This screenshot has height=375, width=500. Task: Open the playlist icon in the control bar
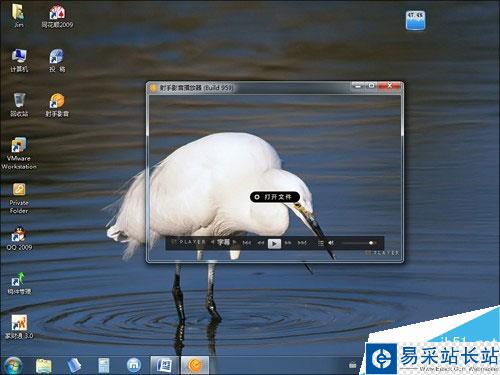(x=321, y=243)
